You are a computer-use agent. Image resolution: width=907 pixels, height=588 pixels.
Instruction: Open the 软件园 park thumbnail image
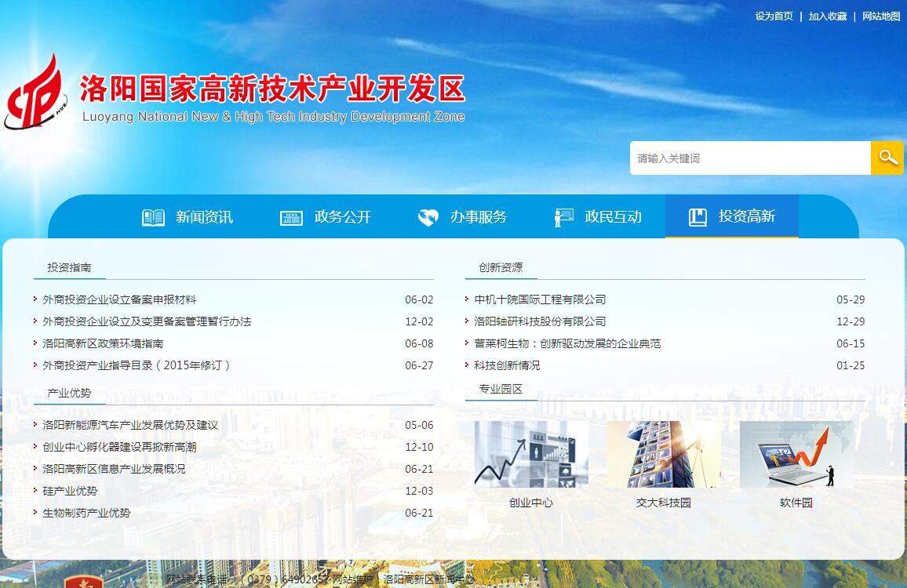pos(796,454)
